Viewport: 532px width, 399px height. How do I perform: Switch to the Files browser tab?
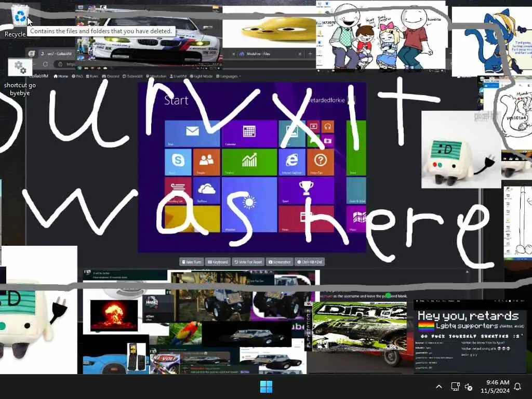click(270, 54)
